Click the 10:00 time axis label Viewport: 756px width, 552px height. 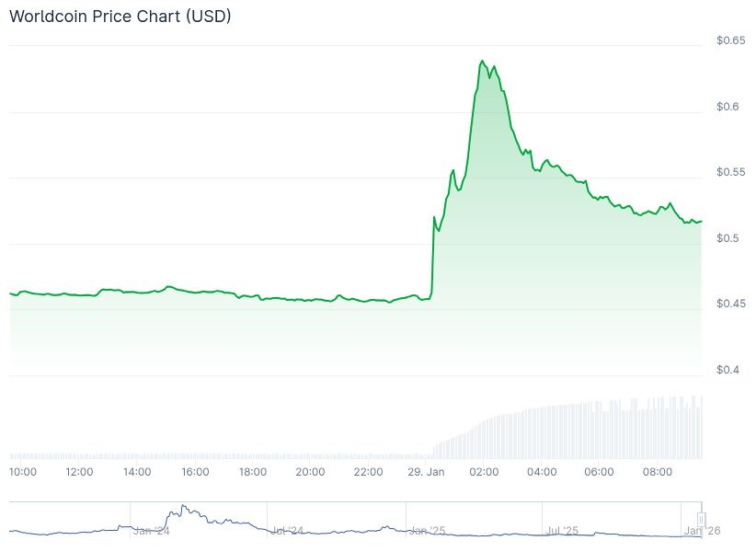click(22, 472)
